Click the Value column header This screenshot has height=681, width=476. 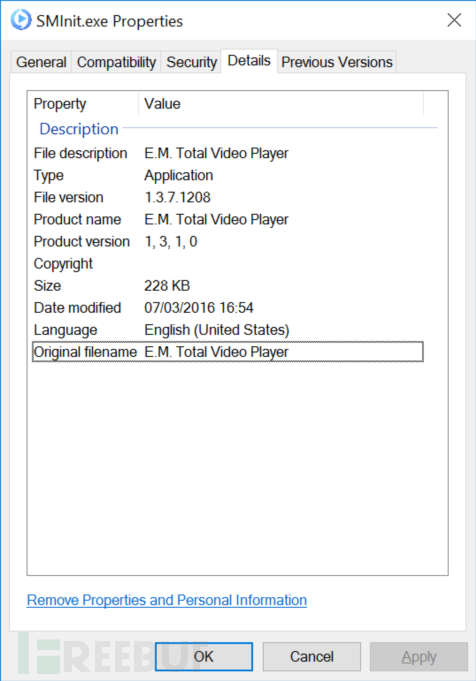[x=281, y=104]
